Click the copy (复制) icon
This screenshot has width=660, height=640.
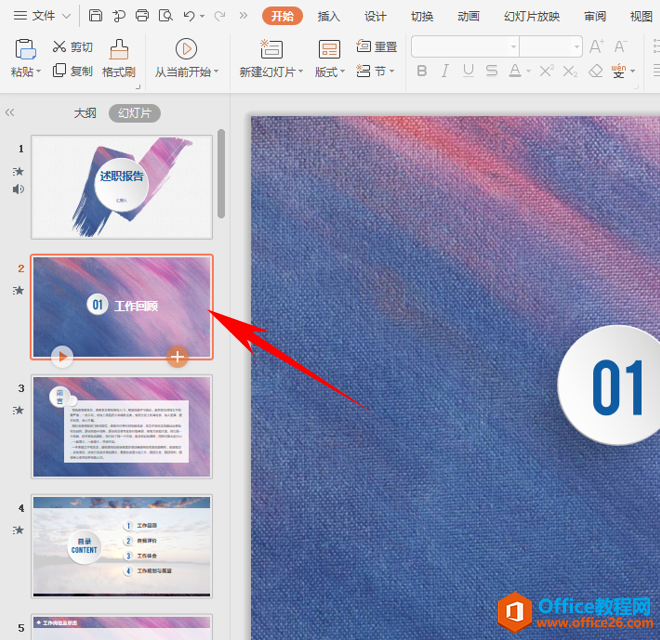tap(60, 71)
